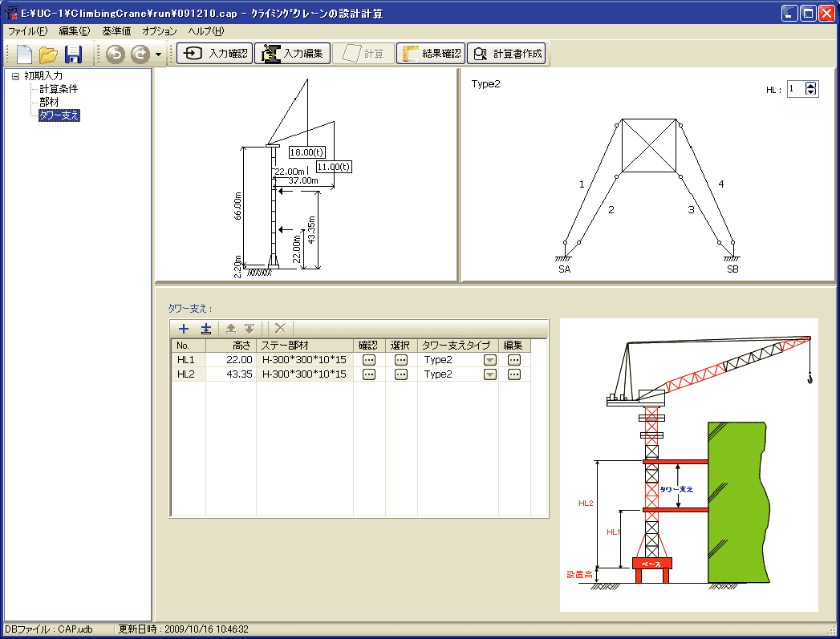Image resolution: width=840 pixels, height=639 pixels.
Task: Click the 確認 ellipsis button for HL2
Action: [369, 374]
